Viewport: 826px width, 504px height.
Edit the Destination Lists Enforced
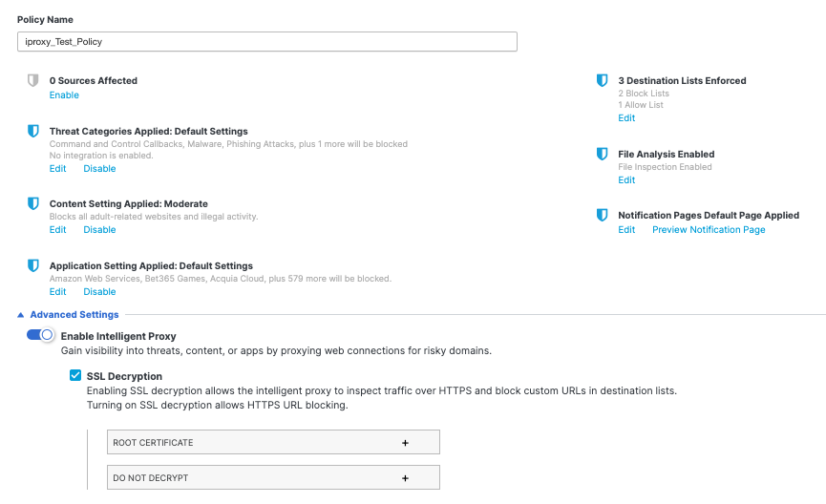pyautogui.click(x=625, y=118)
